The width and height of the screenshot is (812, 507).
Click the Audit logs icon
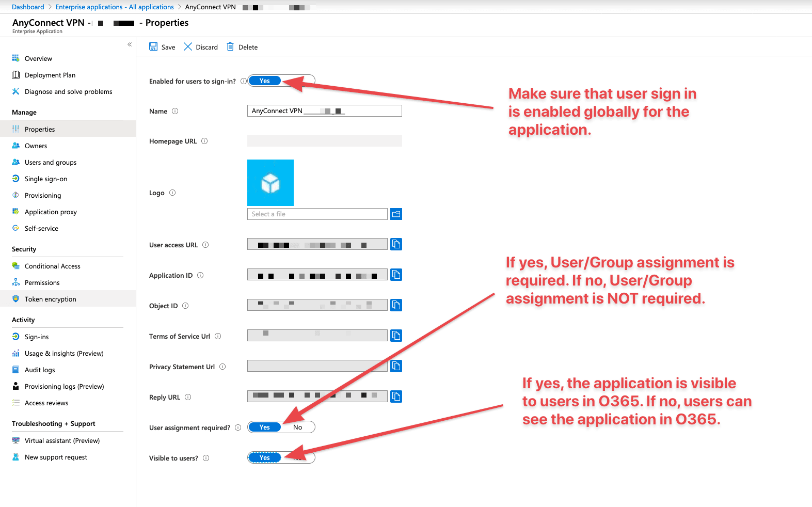click(15, 370)
